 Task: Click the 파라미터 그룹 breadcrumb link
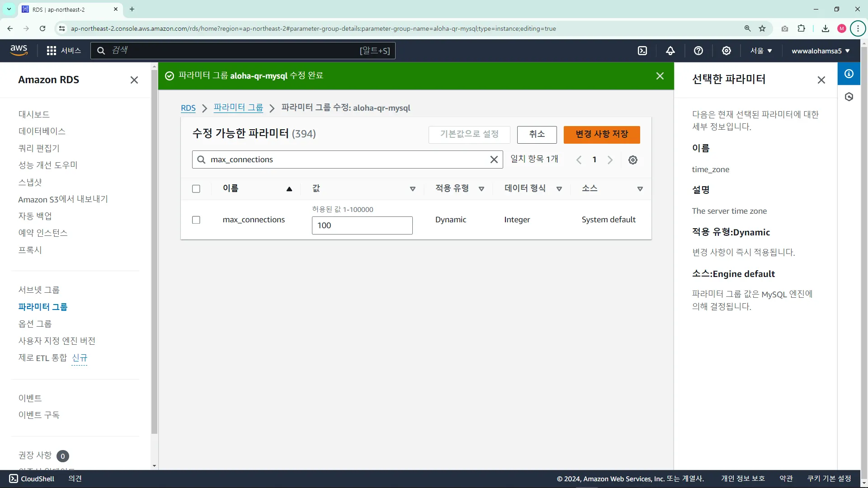click(238, 108)
